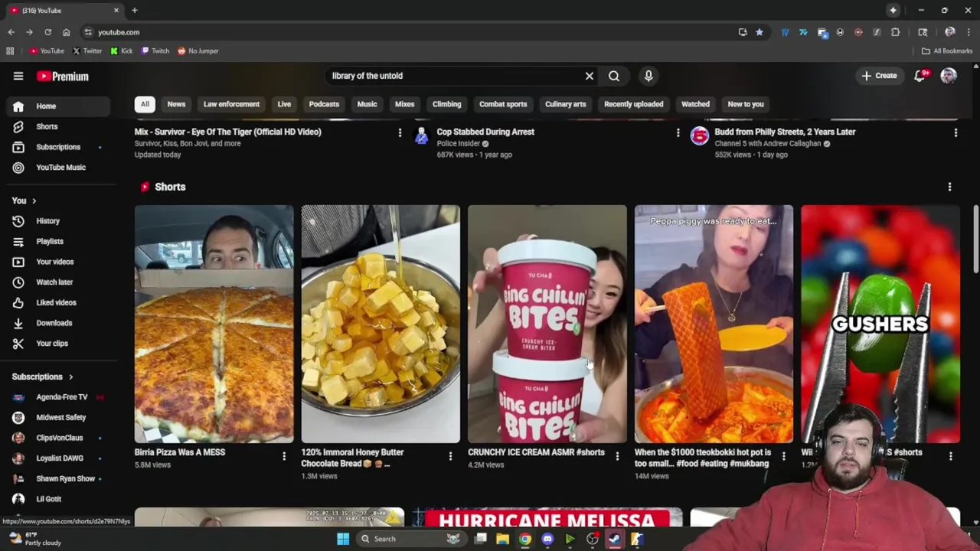
Task: Open options for Birria Pizza Was A MESS
Action: [x=284, y=456]
